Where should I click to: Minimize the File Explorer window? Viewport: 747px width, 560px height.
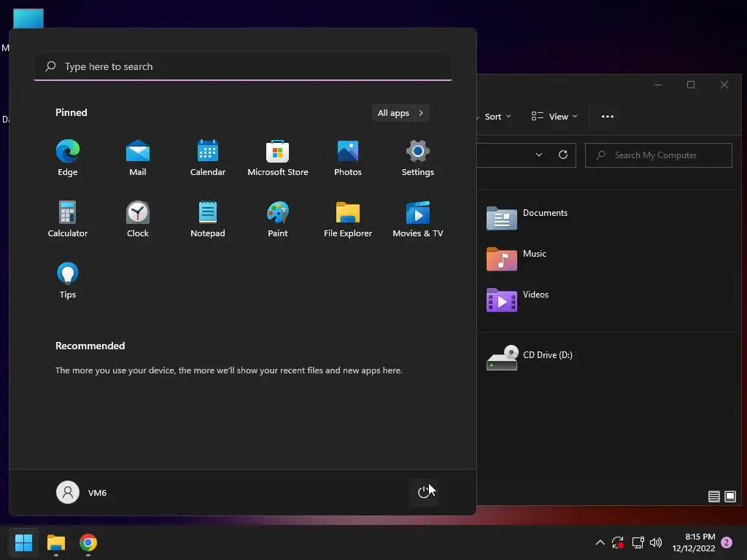(658, 85)
